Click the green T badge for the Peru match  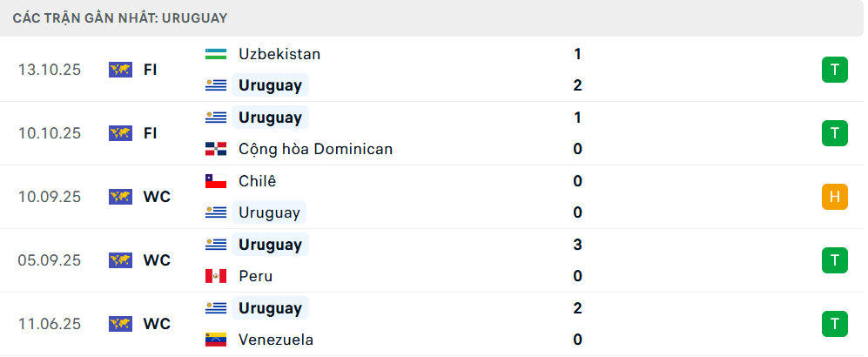click(x=834, y=260)
